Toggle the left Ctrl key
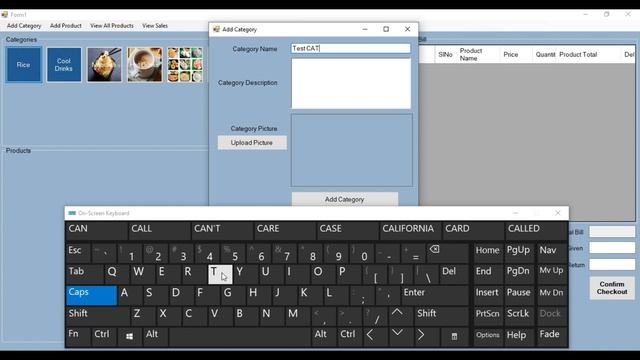This screenshot has width=640, height=360. click(x=104, y=337)
